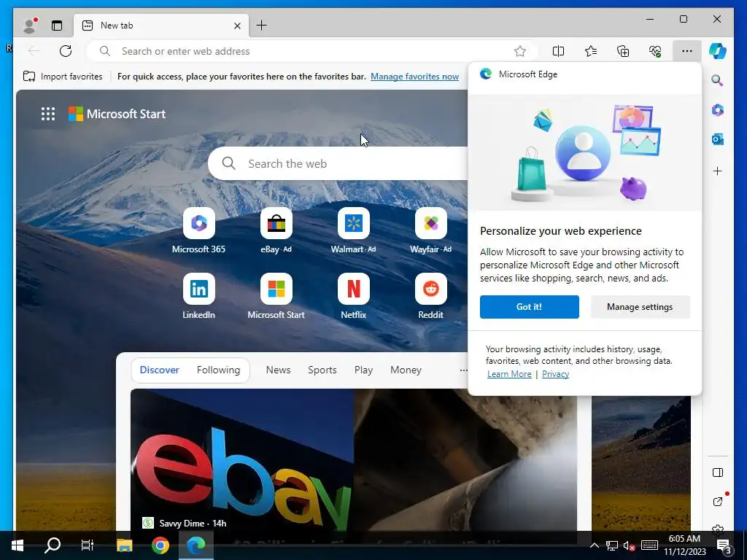
Task: Add a sidebar app with plus icon
Action: [718, 171]
